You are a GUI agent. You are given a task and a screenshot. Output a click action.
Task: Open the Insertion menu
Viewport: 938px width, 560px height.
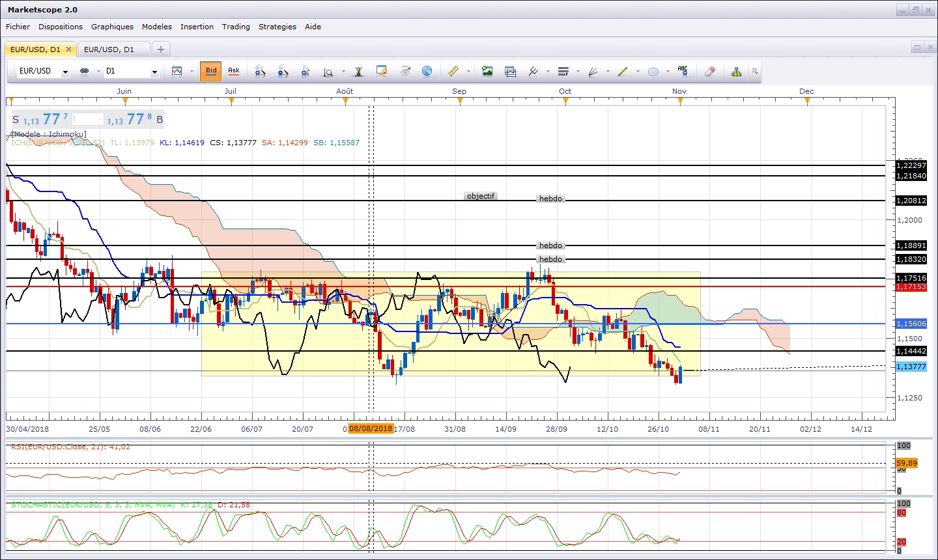[x=197, y=27]
